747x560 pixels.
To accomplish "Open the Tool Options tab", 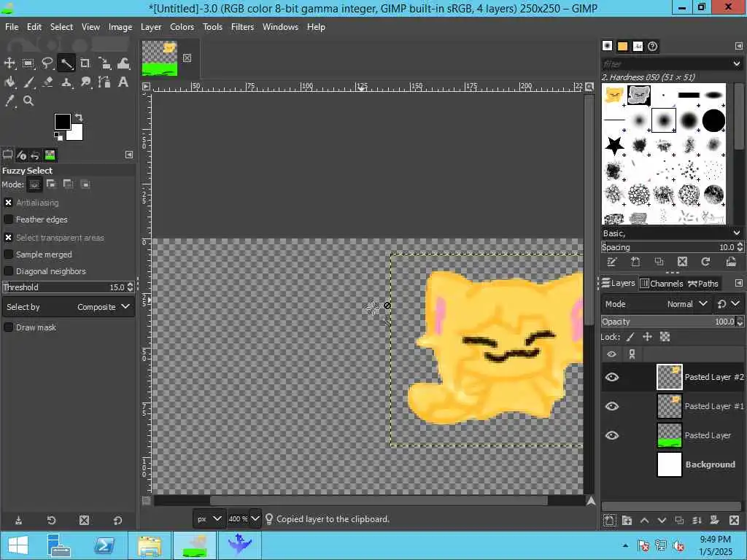I will 7,155.
